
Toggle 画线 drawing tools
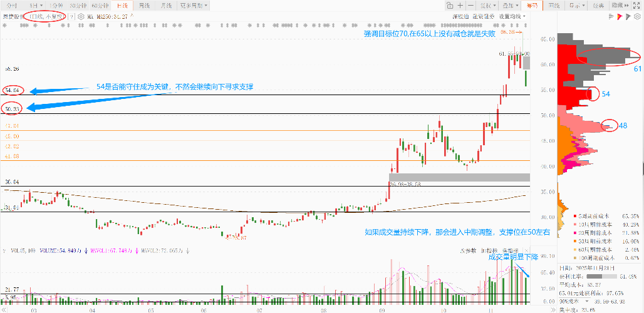(554, 6)
